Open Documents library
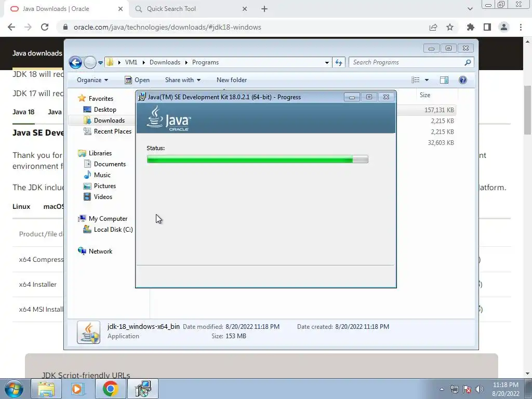Image resolution: width=532 pixels, height=399 pixels. click(110, 164)
